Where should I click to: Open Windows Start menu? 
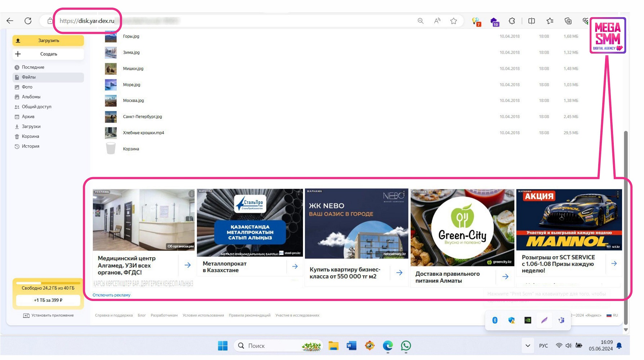[223, 346]
